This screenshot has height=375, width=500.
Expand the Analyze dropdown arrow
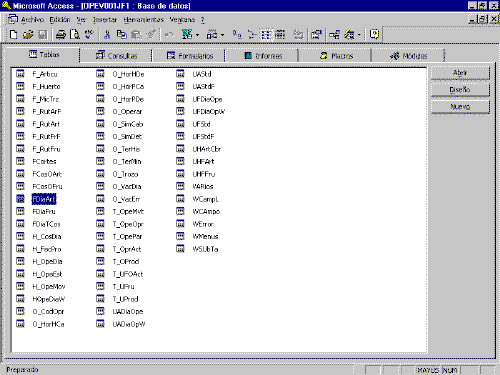[x=222, y=35]
